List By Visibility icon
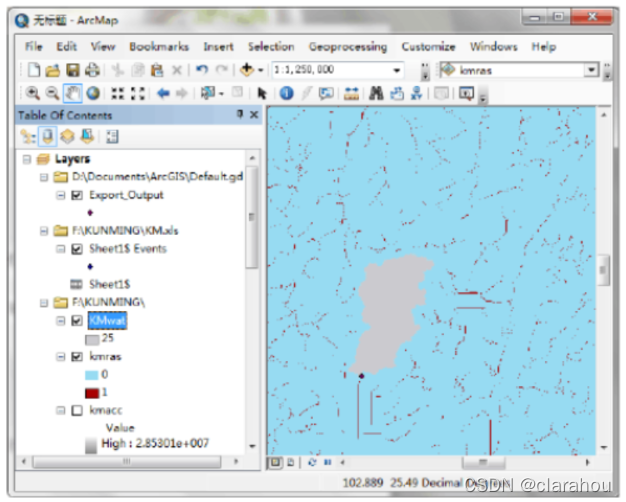 (x=67, y=137)
